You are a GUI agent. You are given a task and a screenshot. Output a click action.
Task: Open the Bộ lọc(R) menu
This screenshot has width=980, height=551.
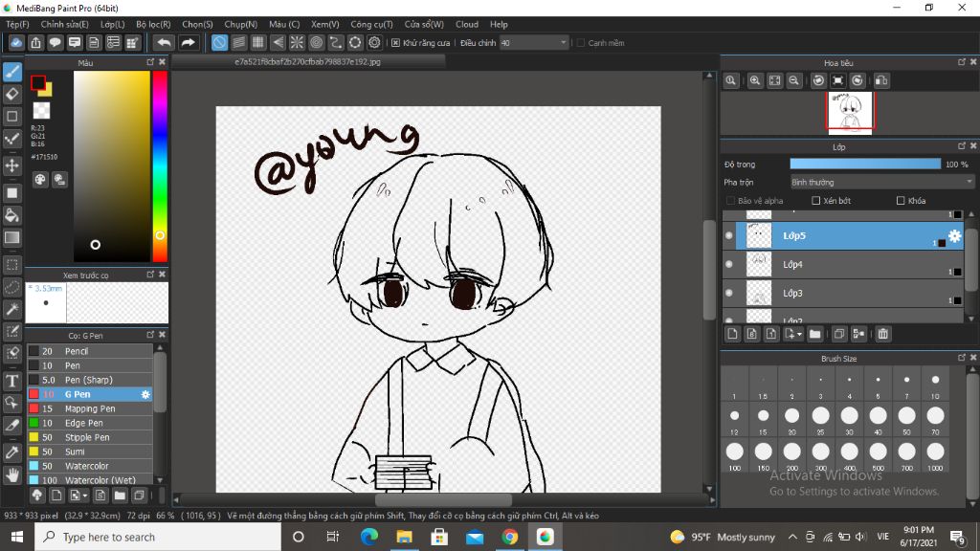click(153, 24)
